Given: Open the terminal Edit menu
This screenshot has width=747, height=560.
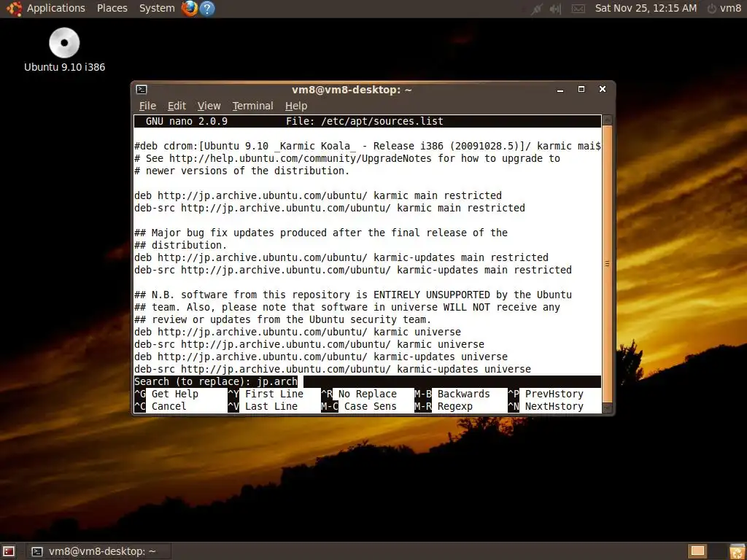Looking at the screenshot, I should (x=177, y=106).
